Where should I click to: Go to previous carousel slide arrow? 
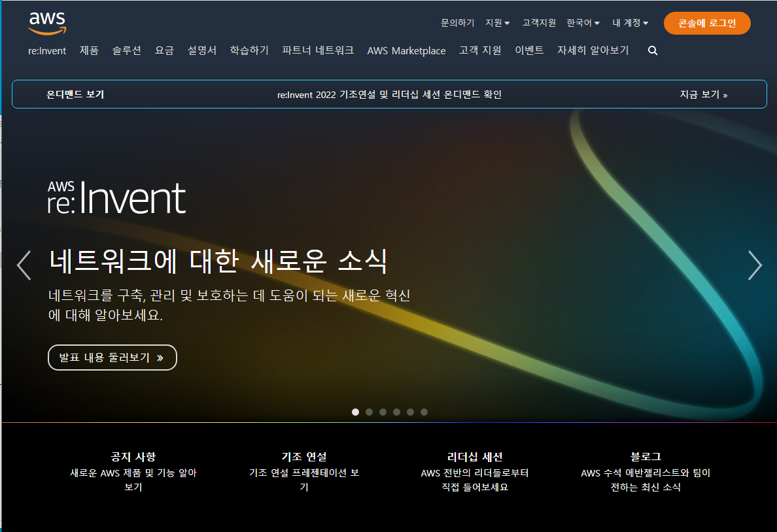click(x=24, y=265)
